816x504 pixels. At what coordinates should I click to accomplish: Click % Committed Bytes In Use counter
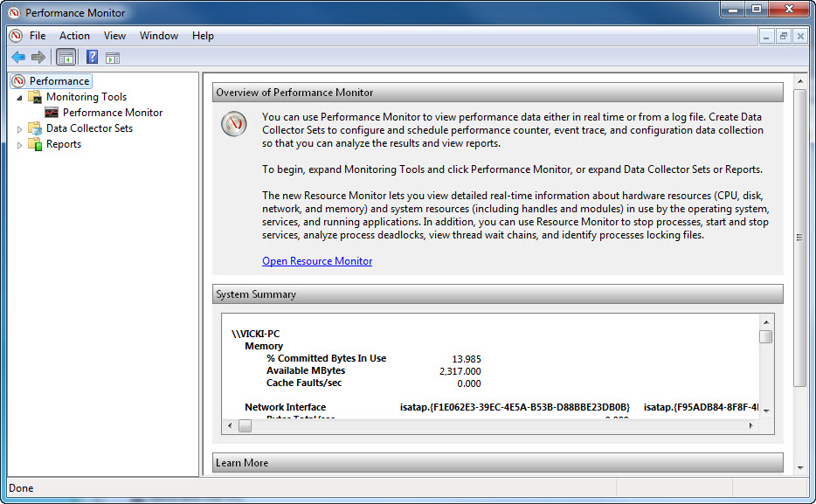click(x=326, y=358)
